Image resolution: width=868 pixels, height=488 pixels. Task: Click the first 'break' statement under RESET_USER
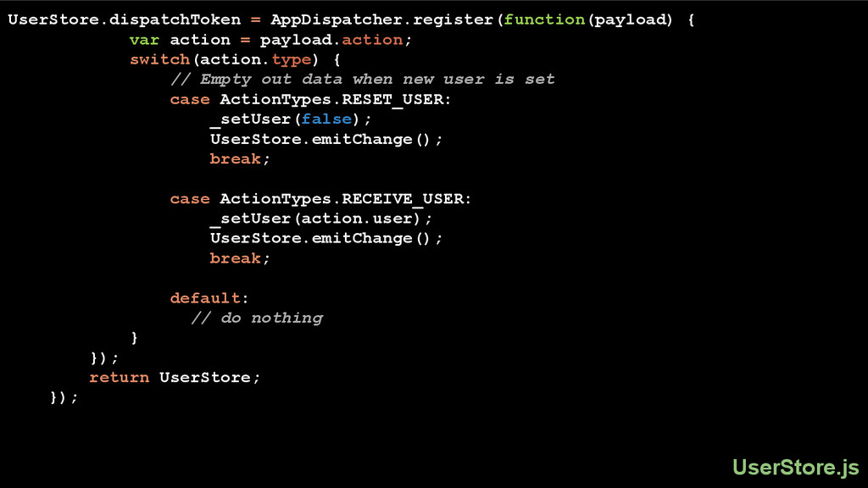pyautogui.click(x=235, y=159)
